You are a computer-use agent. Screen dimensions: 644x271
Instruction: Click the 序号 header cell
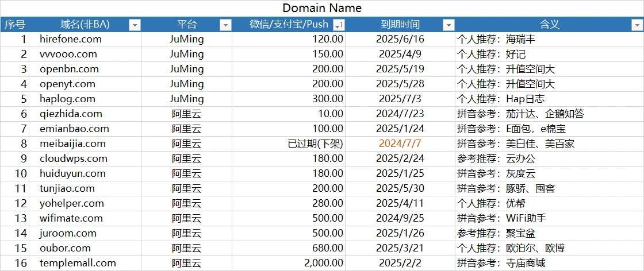tap(14, 25)
